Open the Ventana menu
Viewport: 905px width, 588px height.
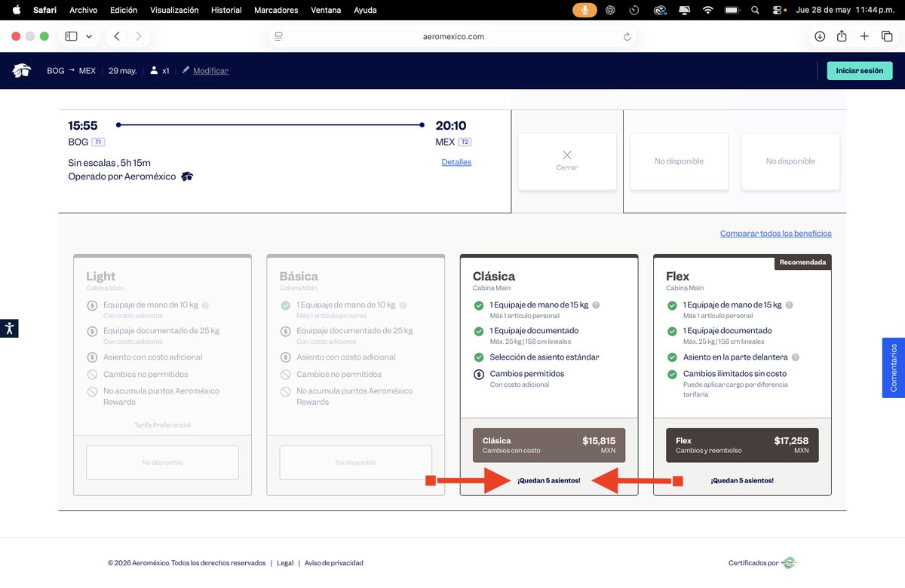click(326, 10)
